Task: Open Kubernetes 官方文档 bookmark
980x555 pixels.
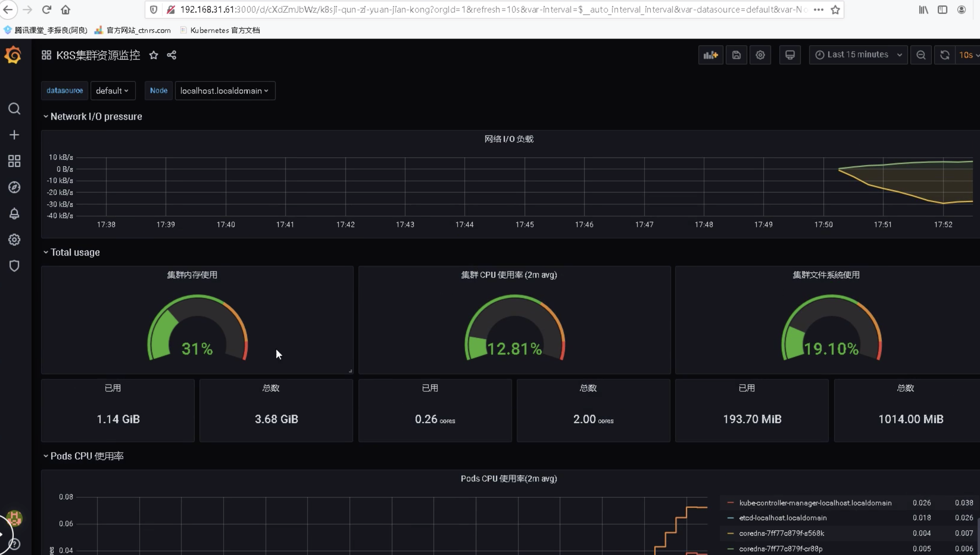Action: [x=224, y=30]
